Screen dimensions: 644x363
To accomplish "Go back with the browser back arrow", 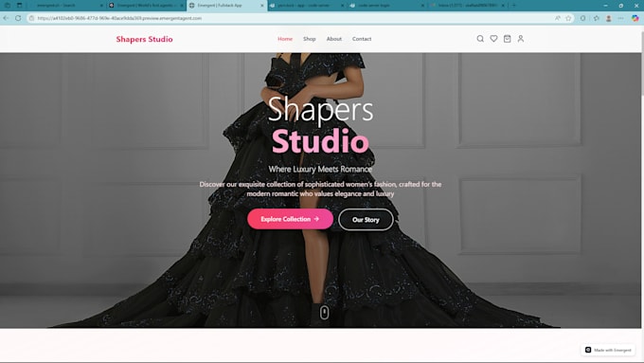I will coord(6,18).
